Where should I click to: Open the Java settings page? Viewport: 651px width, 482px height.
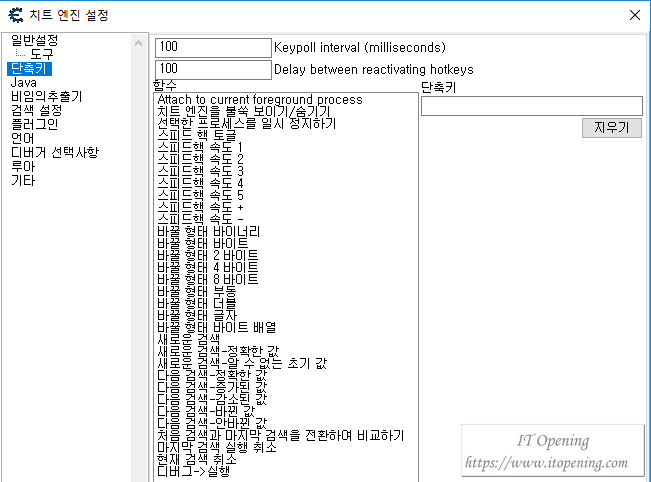point(23,82)
